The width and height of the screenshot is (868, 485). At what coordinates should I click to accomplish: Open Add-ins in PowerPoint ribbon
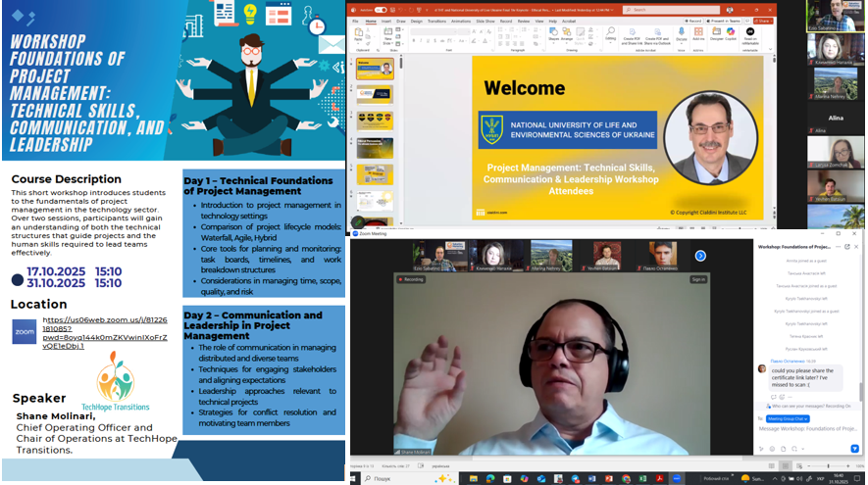[698, 34]
